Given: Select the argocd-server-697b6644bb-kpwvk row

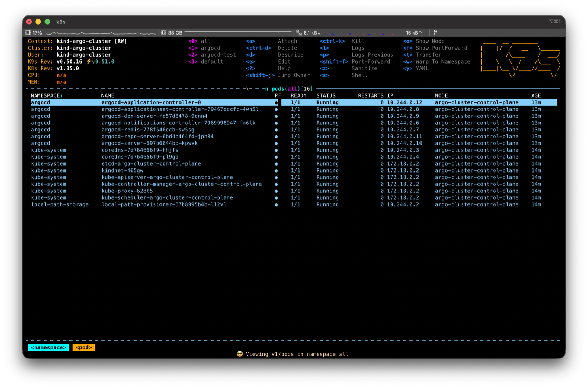Looking at the screenshot, I should [x=294, y=143].
